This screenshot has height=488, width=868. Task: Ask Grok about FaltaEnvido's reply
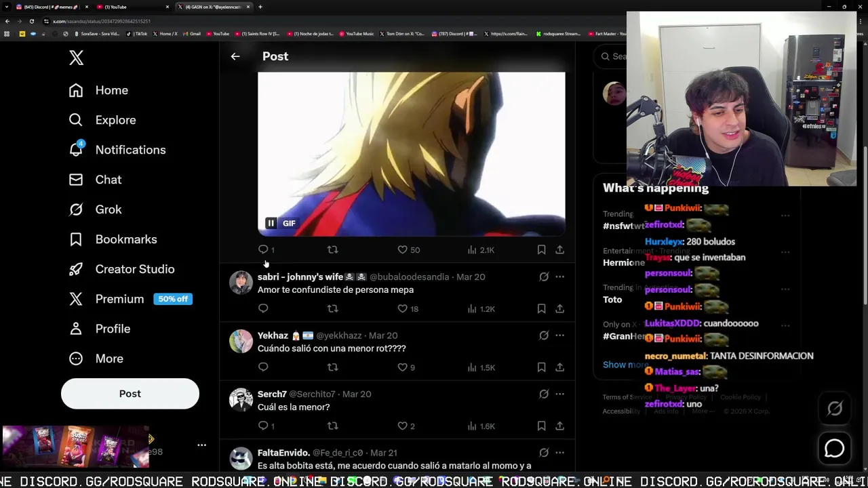pos(544,453)
